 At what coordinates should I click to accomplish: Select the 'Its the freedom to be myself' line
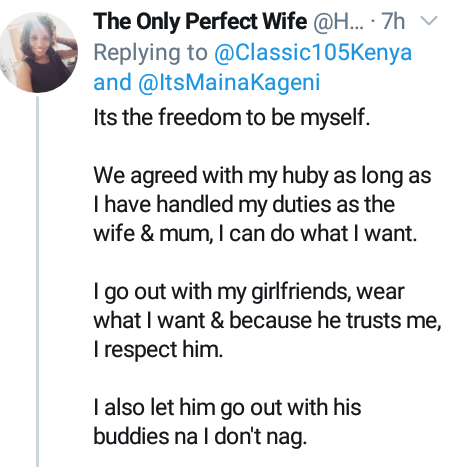click(232, 117)
